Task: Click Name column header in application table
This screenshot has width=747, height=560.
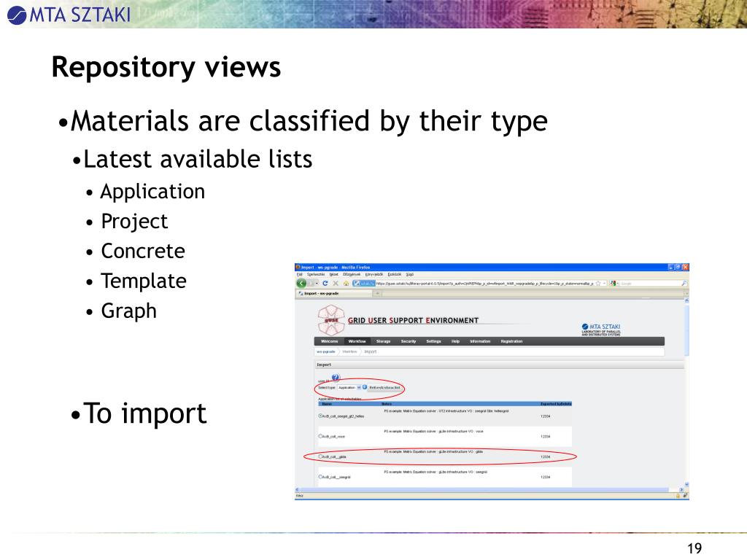Action: [327, 404]
